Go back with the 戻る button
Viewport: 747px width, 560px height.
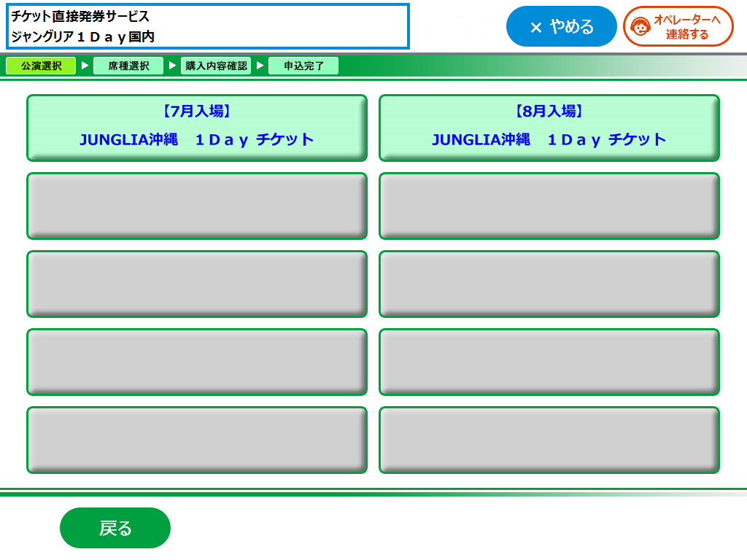[115, 528]
